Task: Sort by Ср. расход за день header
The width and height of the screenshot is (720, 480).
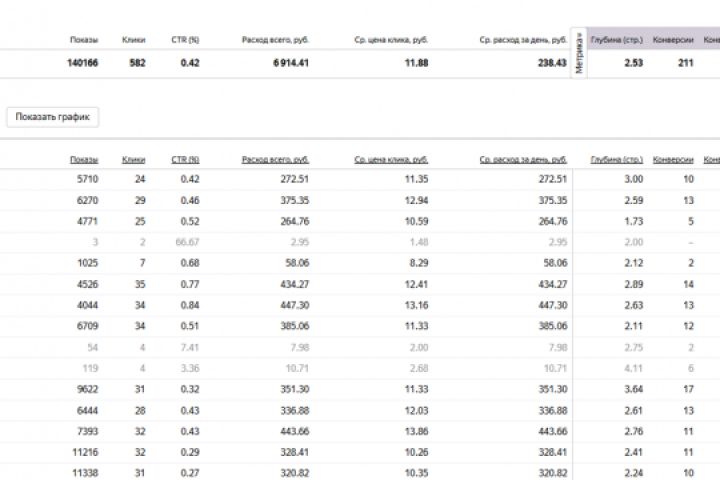Action: pos(523,159)
